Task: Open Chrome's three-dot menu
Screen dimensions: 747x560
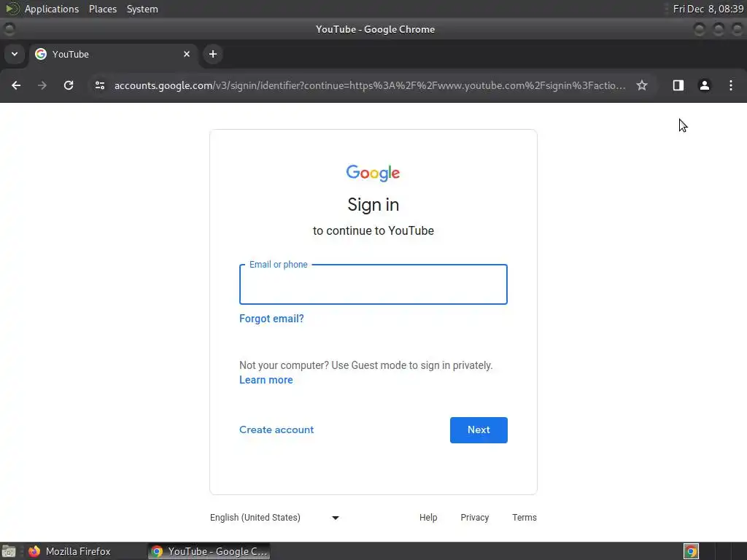Action: click(731, 85)
